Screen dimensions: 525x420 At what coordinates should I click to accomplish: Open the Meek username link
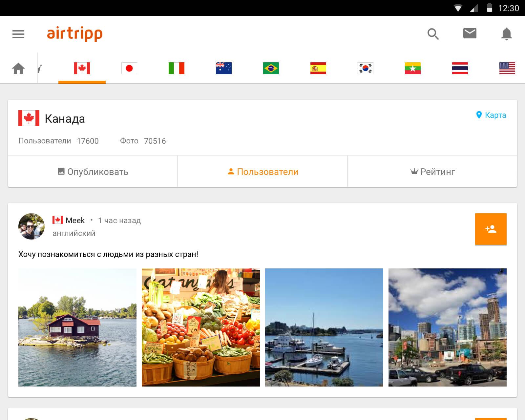click(75, 220)
